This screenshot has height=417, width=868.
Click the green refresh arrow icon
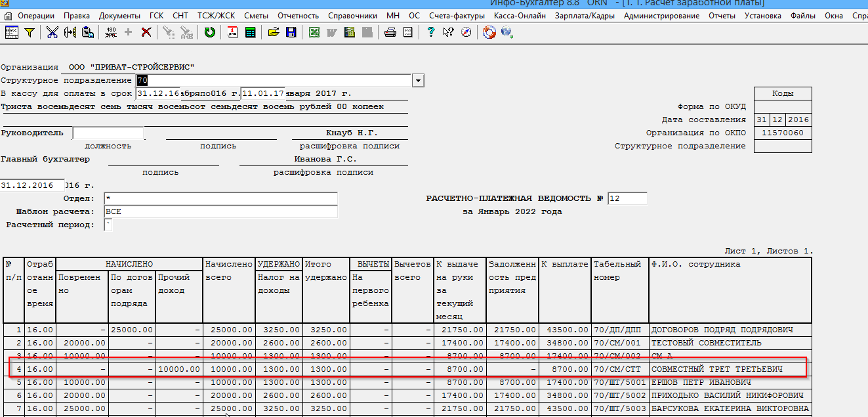pos(209,32)
